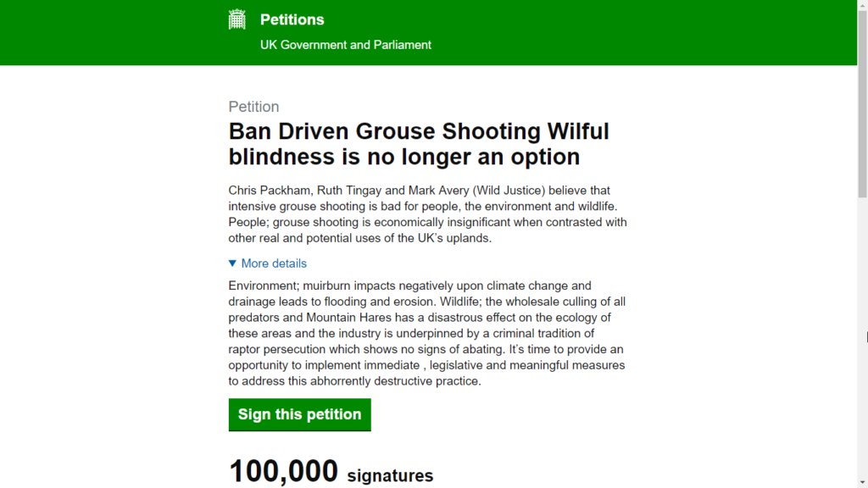Screen dimensions: 868x488
Task: Collapse the More details section
Action: click(x=273, y=263)
